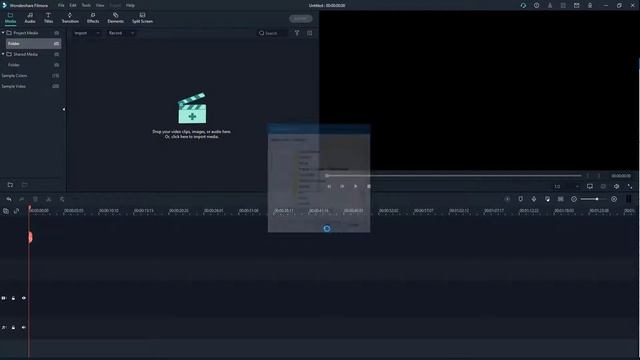Screen dimensions: 640x360
Task: Click the audio mixer icon
Action: coord(547,199)
